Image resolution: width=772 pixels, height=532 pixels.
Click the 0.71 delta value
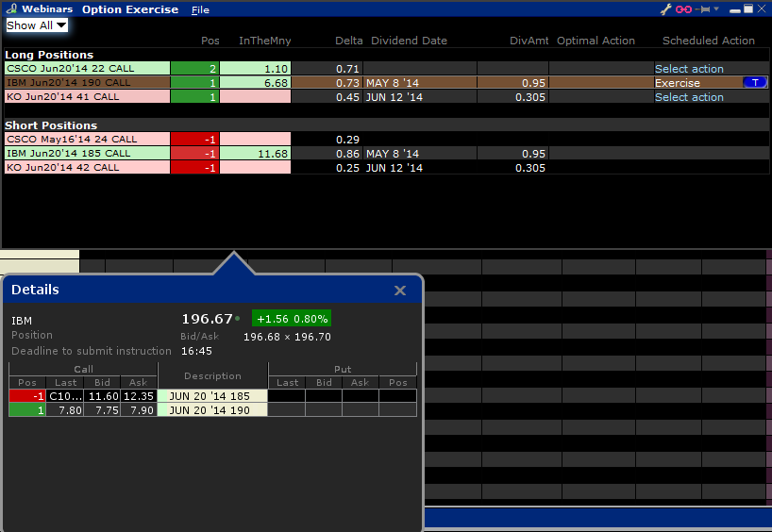point(347,69)
